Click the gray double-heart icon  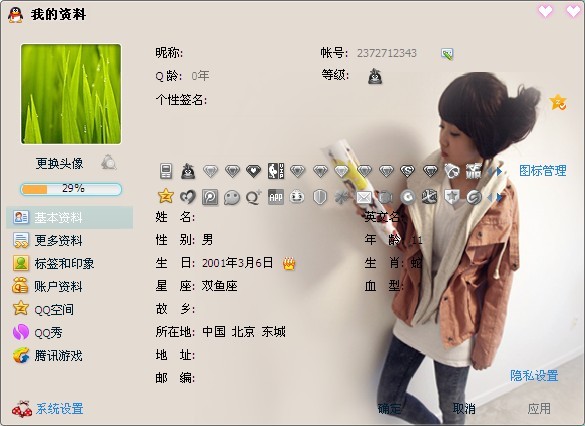[188, 197]
